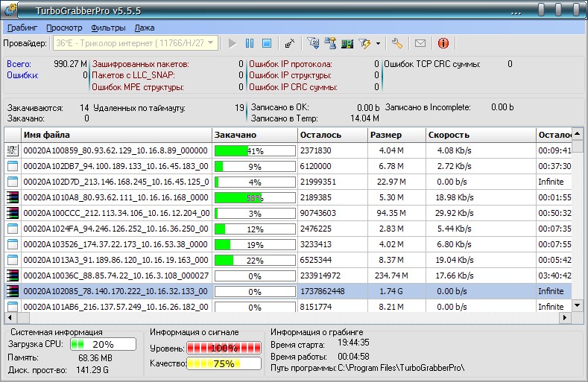Select file 00020A102D7D_213.146.168.245

(116, 182)
